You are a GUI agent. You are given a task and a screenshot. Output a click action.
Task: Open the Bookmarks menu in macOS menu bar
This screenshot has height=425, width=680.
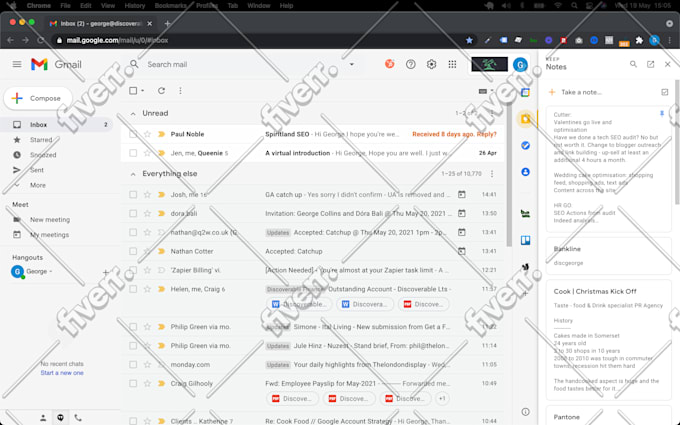170,6
